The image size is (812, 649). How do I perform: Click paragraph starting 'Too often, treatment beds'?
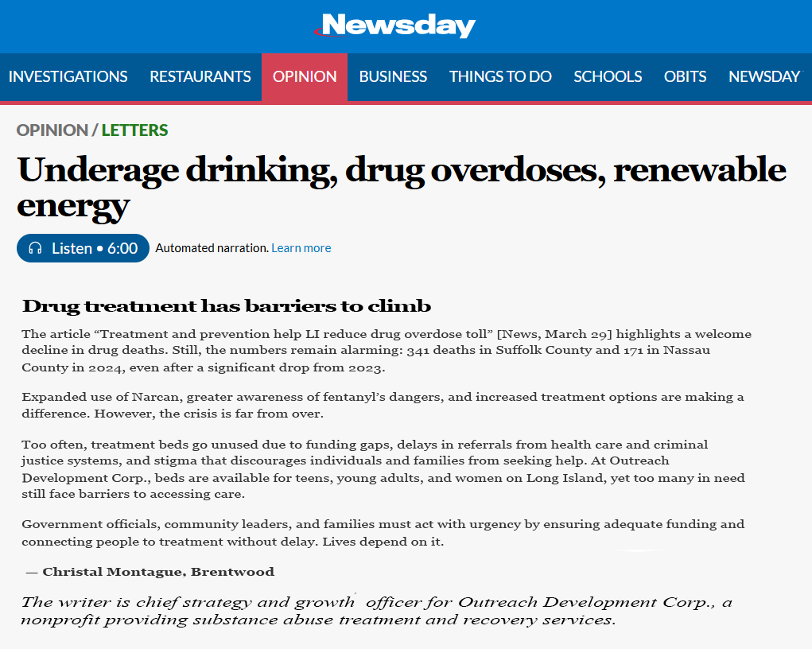(383, 468)
